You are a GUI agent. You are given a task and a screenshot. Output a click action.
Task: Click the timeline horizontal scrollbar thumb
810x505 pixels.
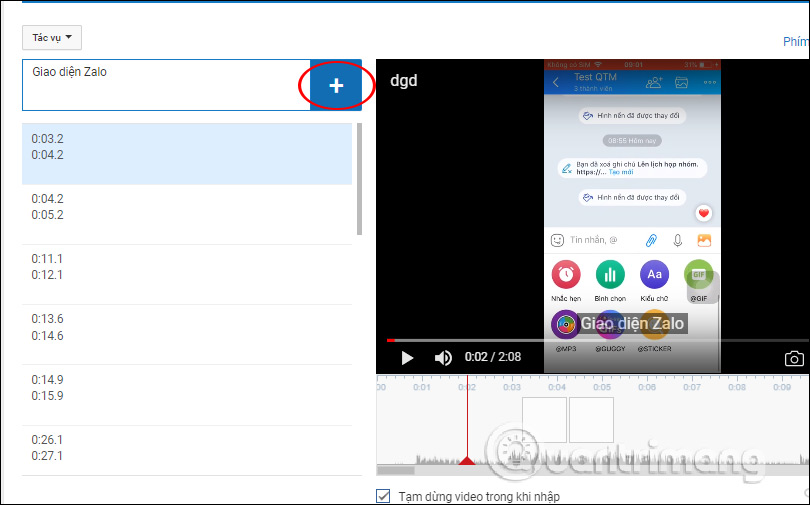point(396,470)
